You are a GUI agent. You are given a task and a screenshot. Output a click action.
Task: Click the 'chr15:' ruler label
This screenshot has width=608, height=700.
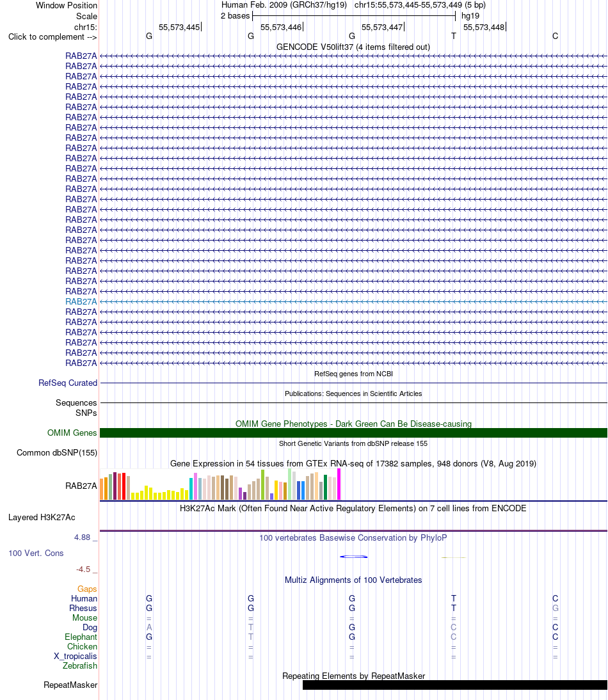85,28
